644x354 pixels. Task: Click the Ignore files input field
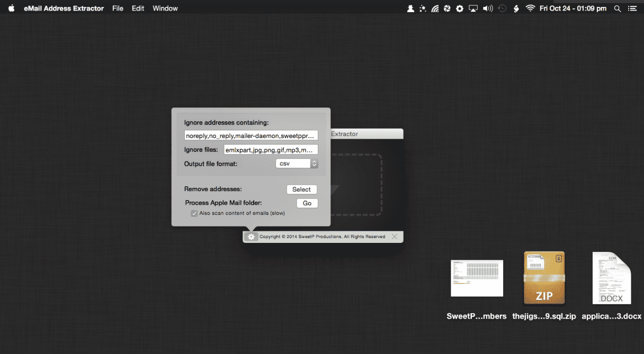coord(271,150)
